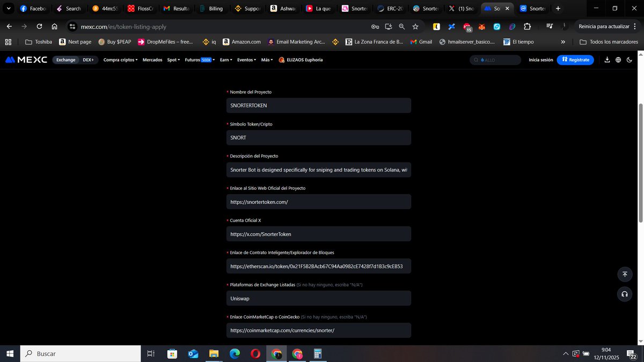Click the official website URL field
644x362 pixels.
click(x=319, y=202)
